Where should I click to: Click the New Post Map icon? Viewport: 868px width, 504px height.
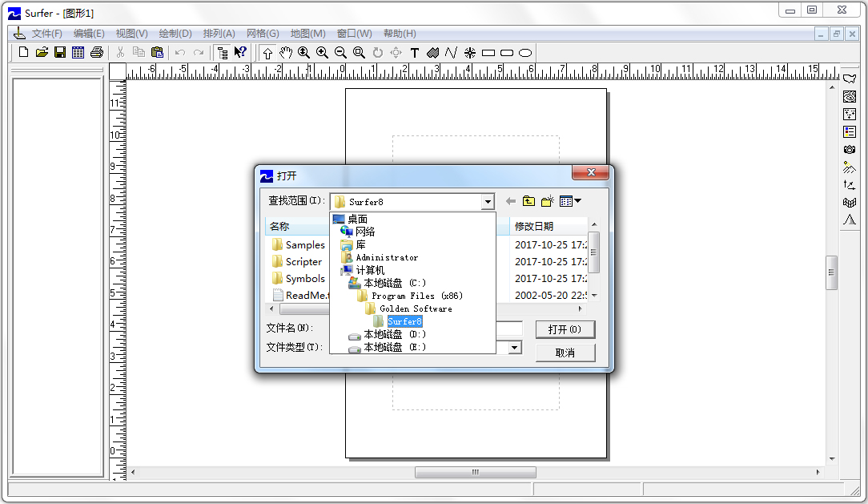pos(850,114)
